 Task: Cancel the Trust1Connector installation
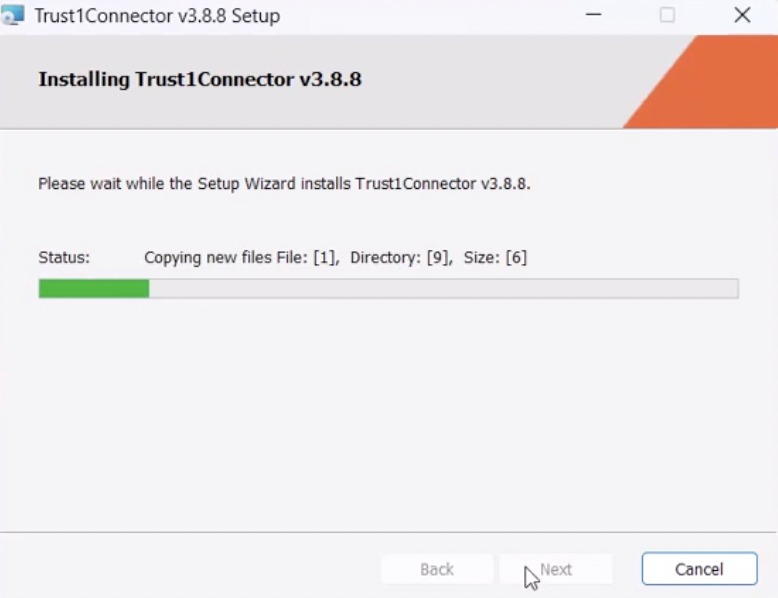point(699,569)
